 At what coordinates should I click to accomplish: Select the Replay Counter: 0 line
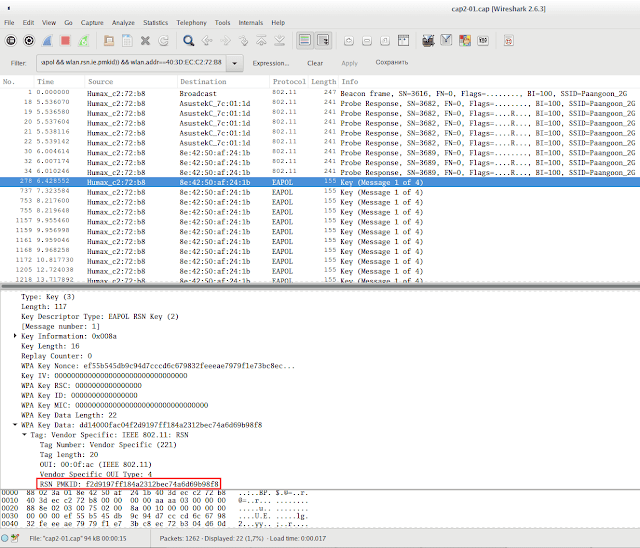(x=57, y=356)
